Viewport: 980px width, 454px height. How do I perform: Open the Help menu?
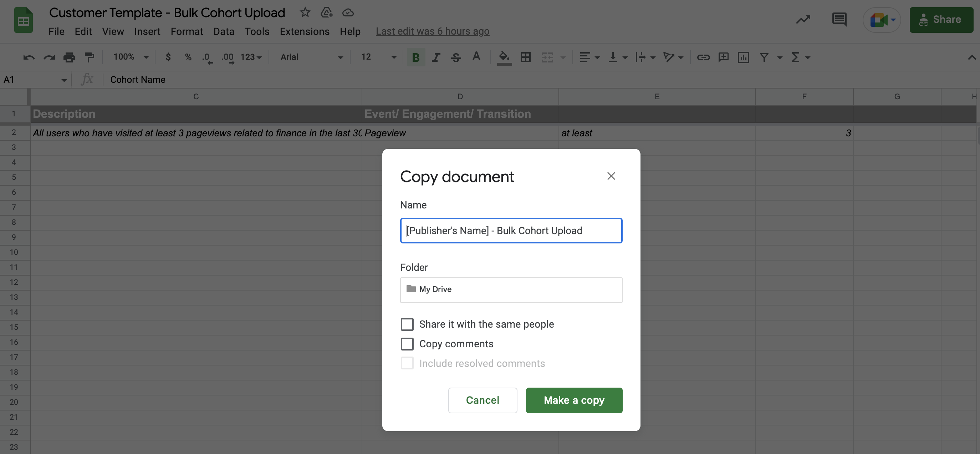pyautogui.click(x=350, y=31)
